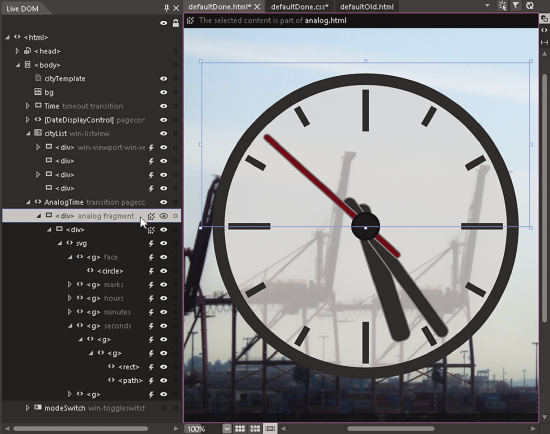Click the design surface scroll down arrow

pyautogui.click(x=544, y=417)
